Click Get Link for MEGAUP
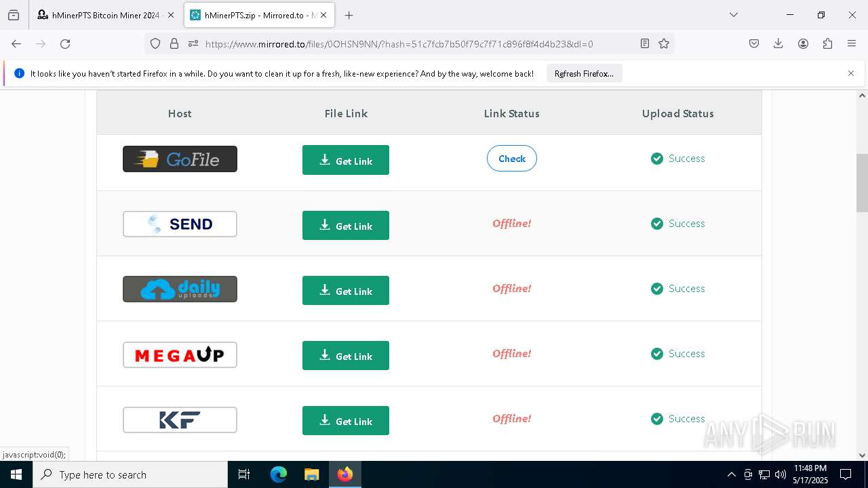Screen dimensions: 868x488 346,355
